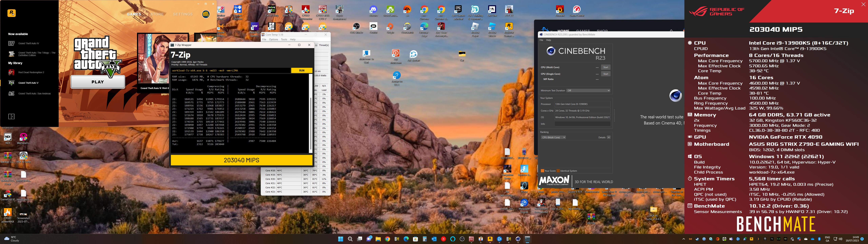Open the Discord desktop shortcut
868x244 pixels.
373,12
